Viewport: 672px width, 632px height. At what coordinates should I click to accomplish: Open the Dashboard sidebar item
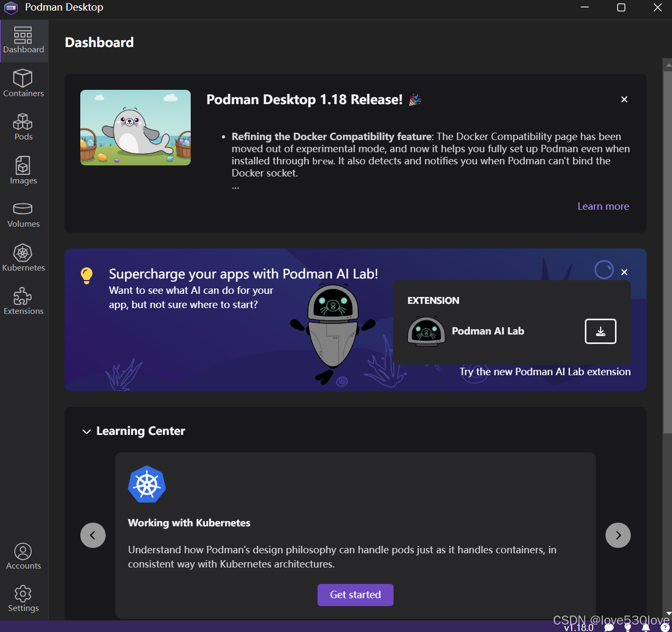(x=24, y=41)
